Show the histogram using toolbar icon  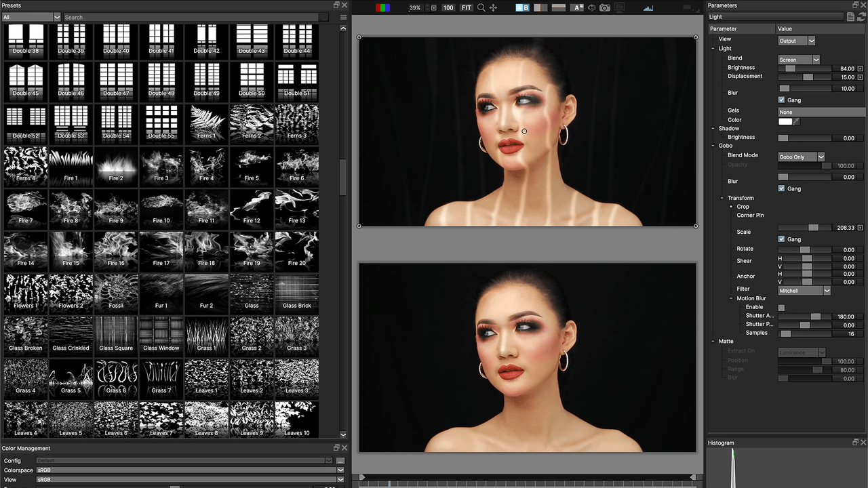pos(648,7)
